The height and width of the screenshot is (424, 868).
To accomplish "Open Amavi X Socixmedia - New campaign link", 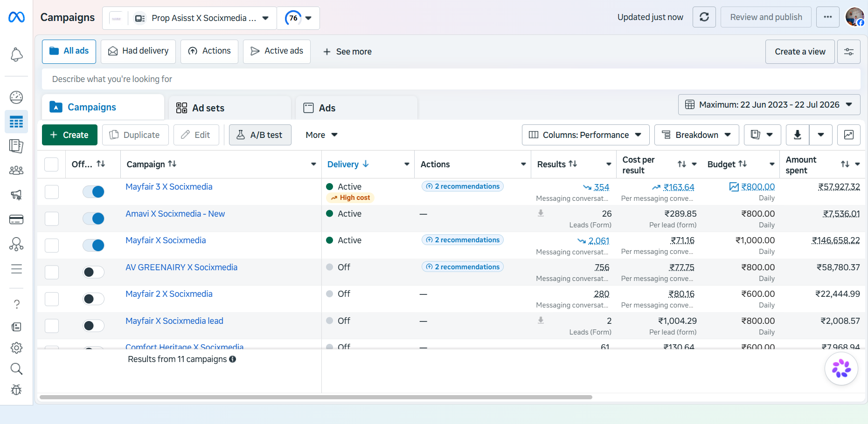I will pyautogui.click(x=175, y=214).
